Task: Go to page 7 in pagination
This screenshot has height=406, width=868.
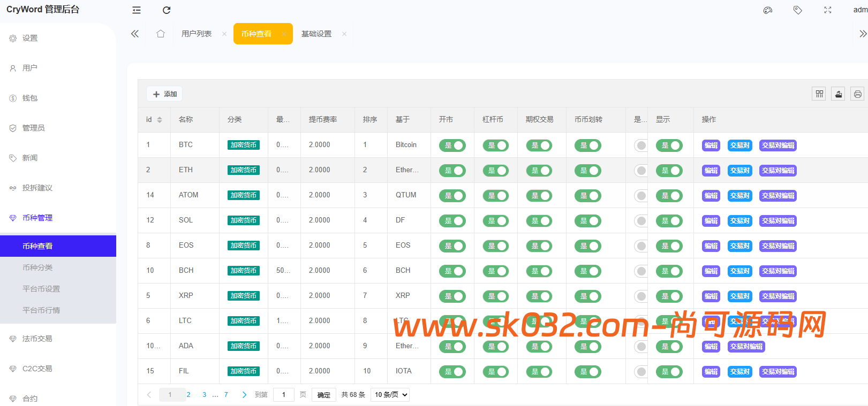Action: pos(226,395)
